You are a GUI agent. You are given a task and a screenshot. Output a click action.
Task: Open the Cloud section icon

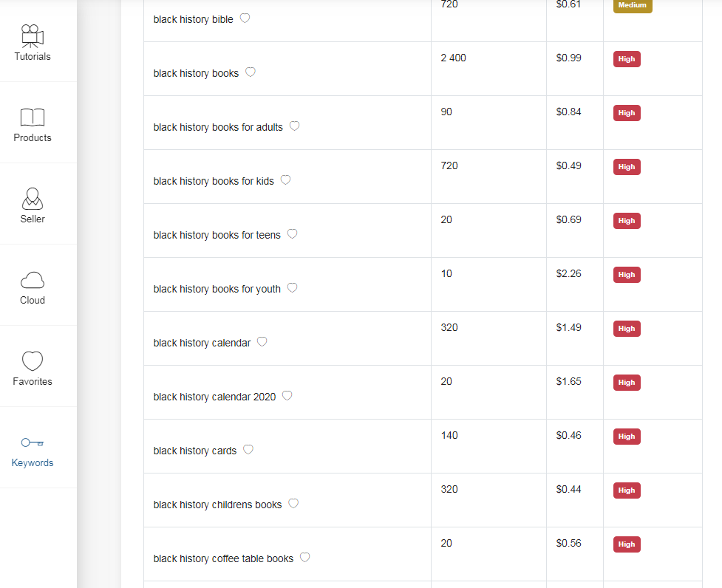click(x=33, y=280)
